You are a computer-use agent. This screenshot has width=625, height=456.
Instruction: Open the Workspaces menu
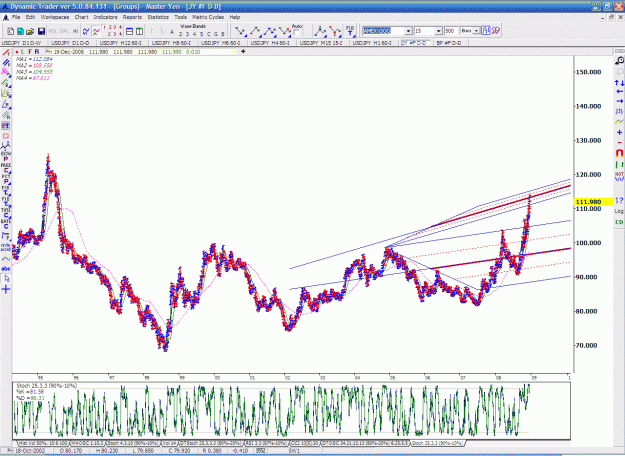(x=55, y=17)
